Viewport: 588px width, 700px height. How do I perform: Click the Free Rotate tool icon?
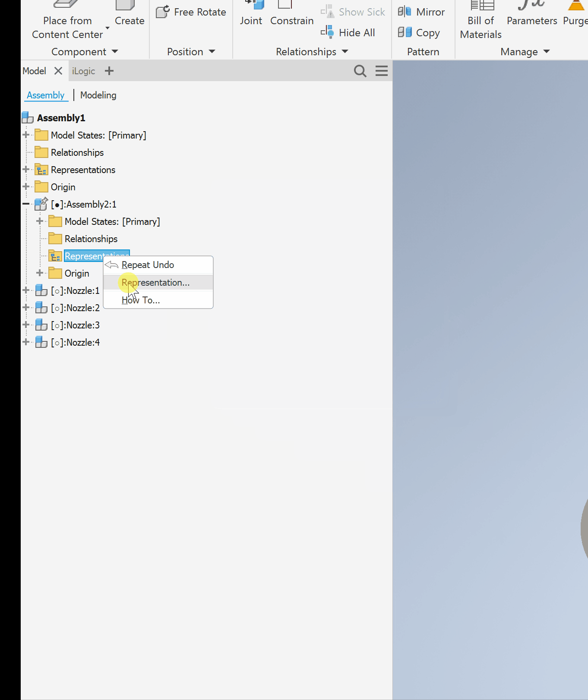point(163,12)
